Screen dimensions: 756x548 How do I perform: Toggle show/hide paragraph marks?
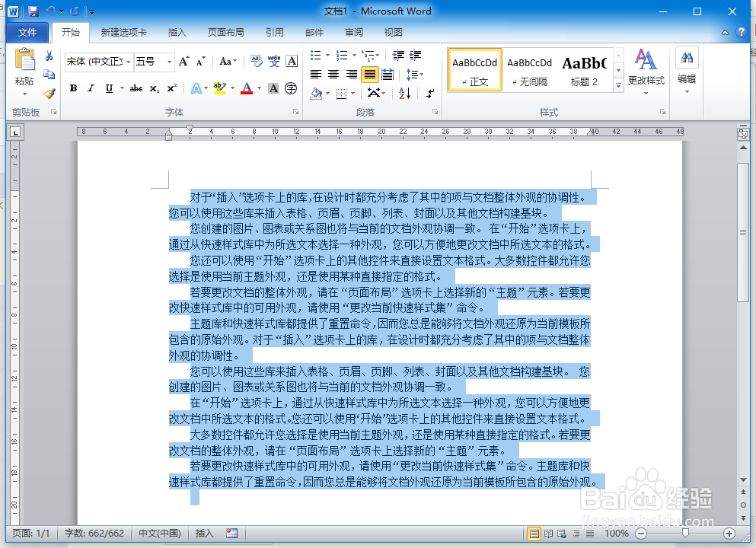pos(430,94)
